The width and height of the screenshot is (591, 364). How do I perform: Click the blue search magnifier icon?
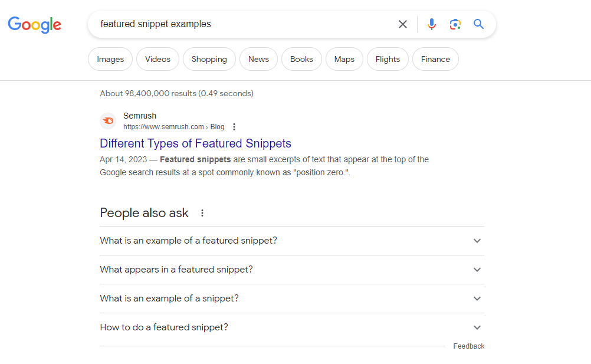pos(478,24)
